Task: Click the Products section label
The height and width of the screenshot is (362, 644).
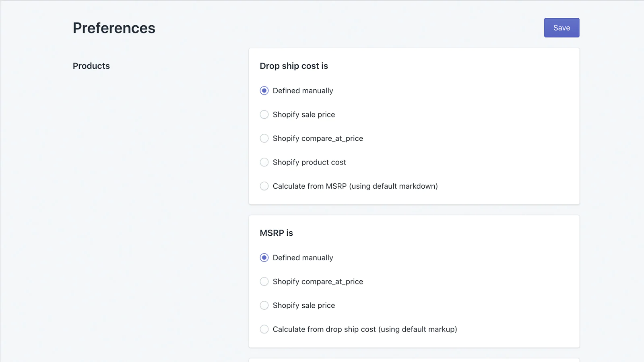Action: click(x=91, y=66)
